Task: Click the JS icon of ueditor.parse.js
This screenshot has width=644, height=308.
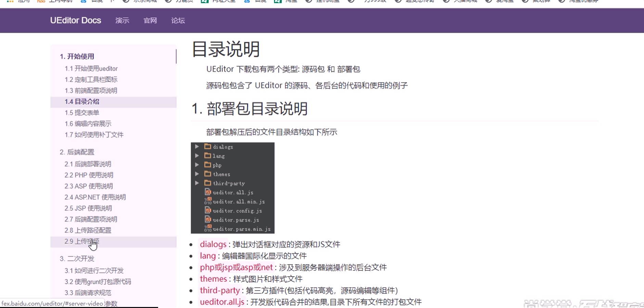Action: point(208,219)
